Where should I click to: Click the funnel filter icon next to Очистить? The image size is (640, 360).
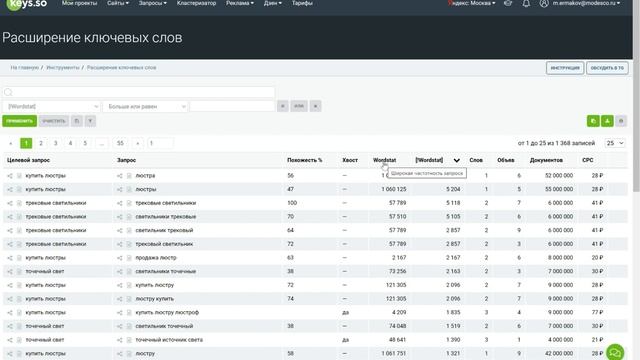pos(90,121)
